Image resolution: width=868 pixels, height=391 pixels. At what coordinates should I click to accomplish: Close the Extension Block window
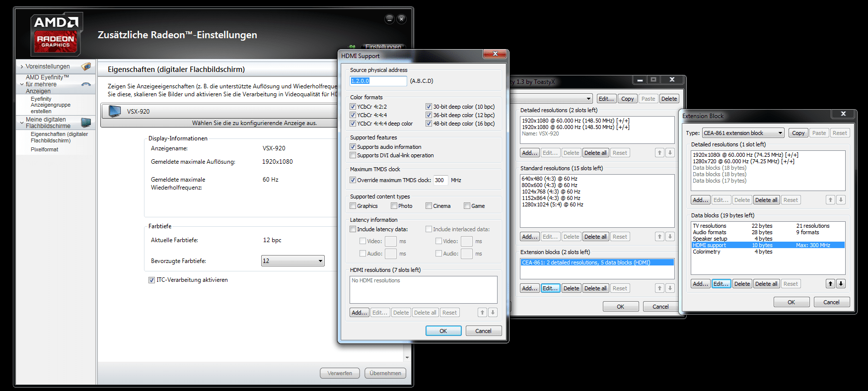843,114
